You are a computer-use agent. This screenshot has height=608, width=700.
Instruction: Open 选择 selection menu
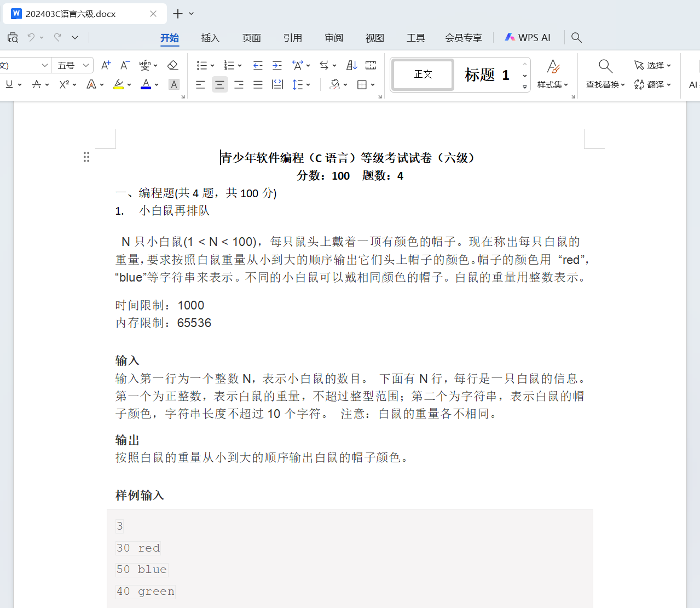pos(652,65)
